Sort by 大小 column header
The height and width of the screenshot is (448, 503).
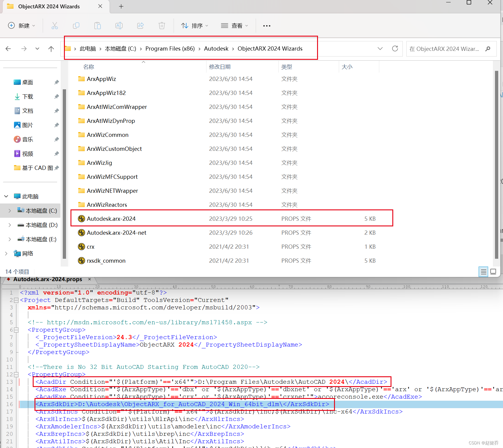347,67
